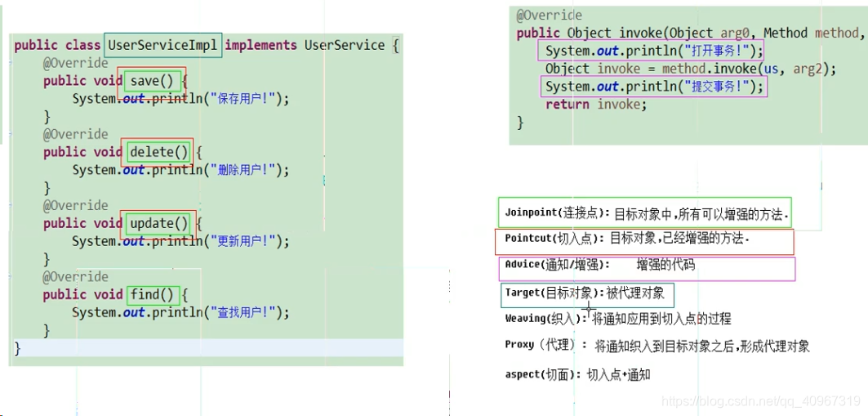
Task: Click the UserService interface name in class declaration
Action: coord(345,46)
